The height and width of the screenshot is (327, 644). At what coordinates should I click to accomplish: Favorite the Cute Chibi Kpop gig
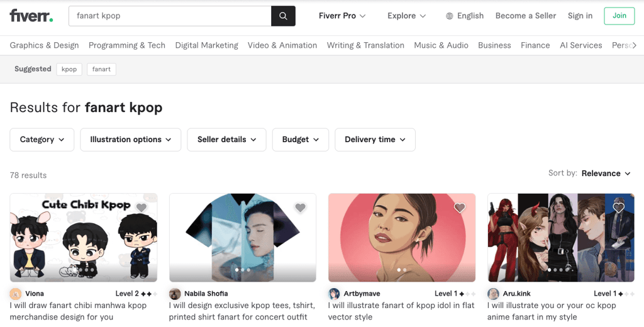(x=142, y=208)
